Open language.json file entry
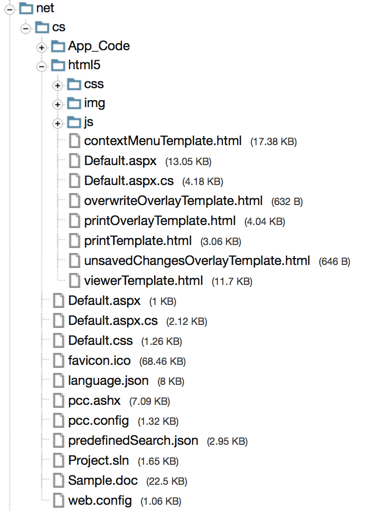 coord(108,381)
